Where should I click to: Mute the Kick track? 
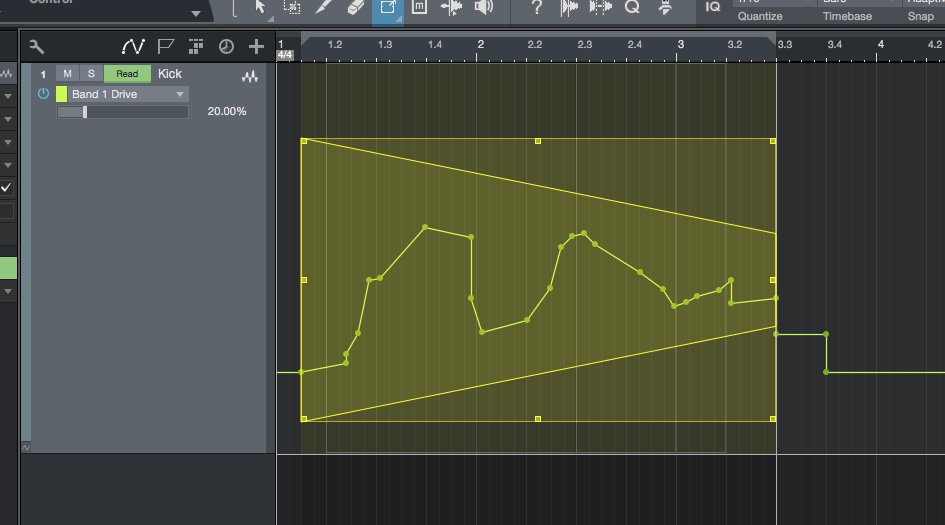(67, 74)
